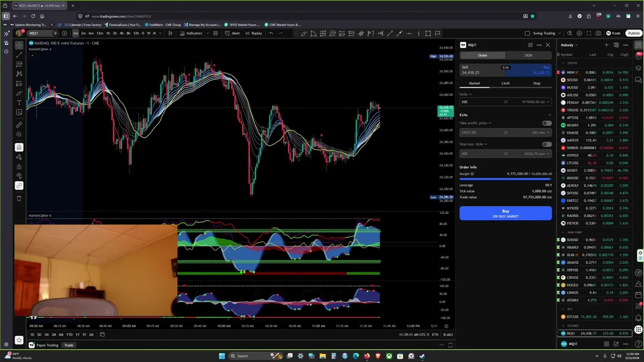The height and width of the screenshot is (362, 644).
Task: Open the Paper Trading panel tab
Action: pos(47,345)
